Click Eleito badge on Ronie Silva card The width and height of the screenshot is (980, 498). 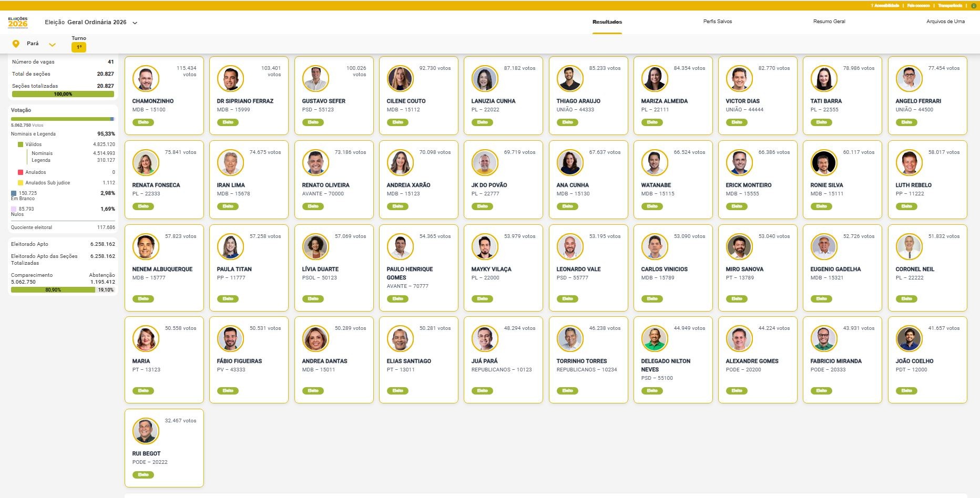(821, 206)
